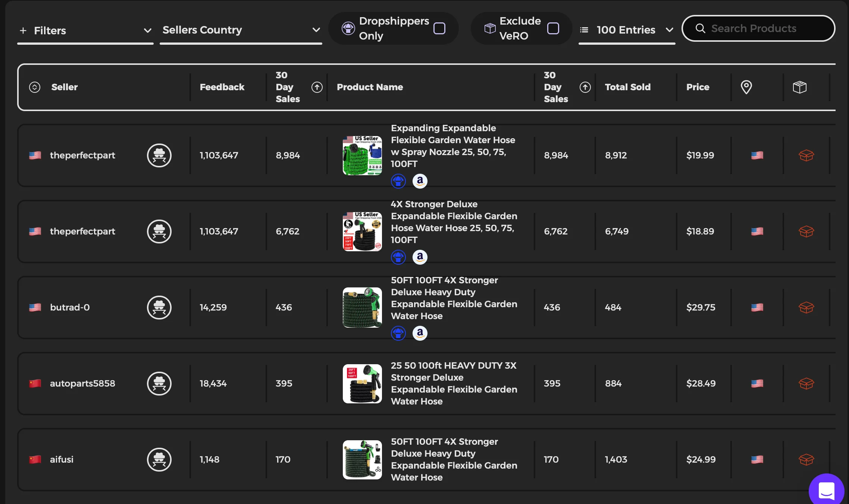This screenshot has height=504, width=849.
Task: Click blue dropshipper badge under Expanding Expandable hose
Action: 398,181
